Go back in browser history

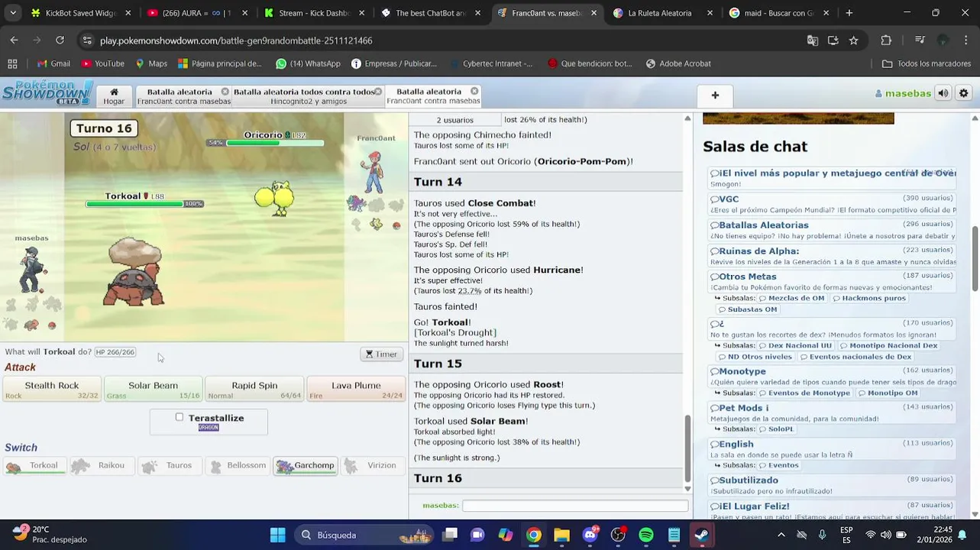point(15,40)
